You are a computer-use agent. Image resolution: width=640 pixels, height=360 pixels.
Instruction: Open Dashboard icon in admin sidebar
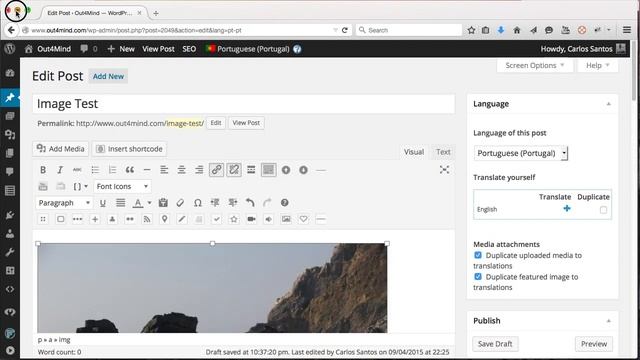(x=10, y=73)
